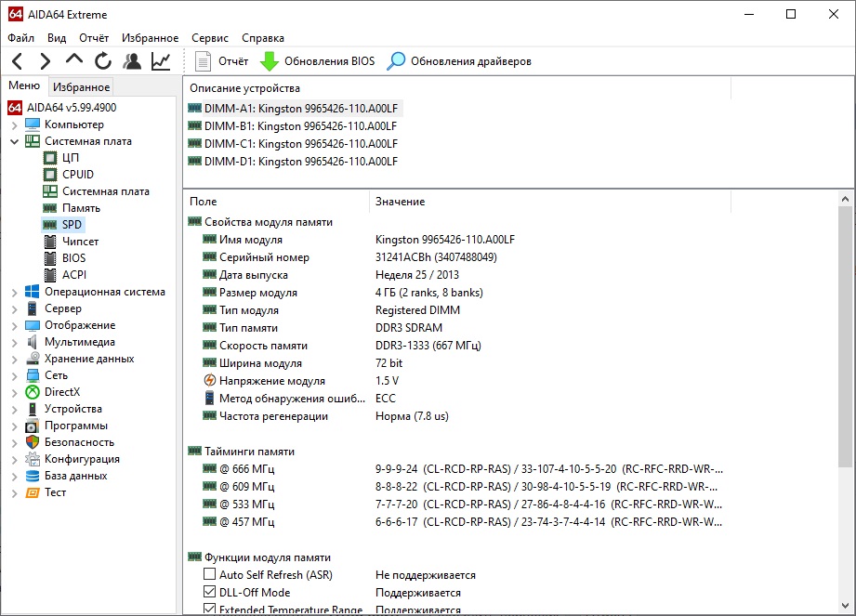
Task: Click the Значение column header
Action: [549, 202]
